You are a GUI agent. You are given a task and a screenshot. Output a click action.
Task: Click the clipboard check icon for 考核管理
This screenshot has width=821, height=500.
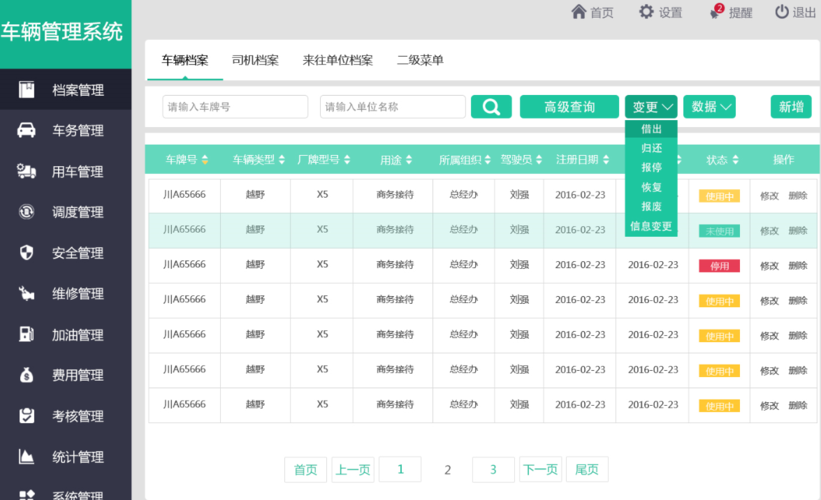click(26, 416)
